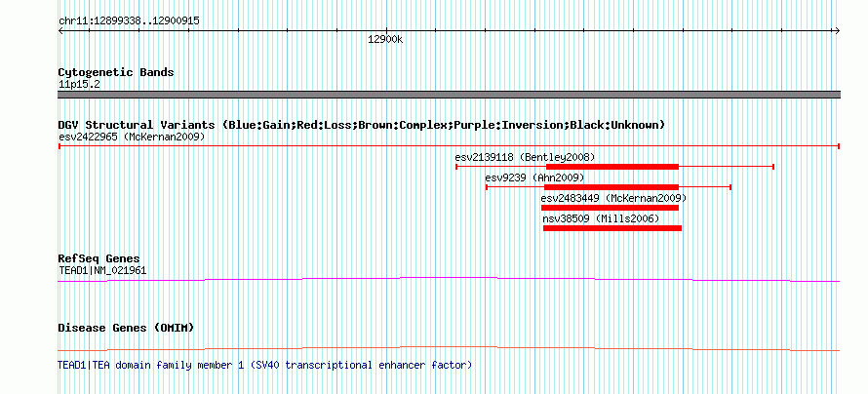Click the 11p15.2 band label
This screenshot has height=394, width=868.
tap(79, 85)
